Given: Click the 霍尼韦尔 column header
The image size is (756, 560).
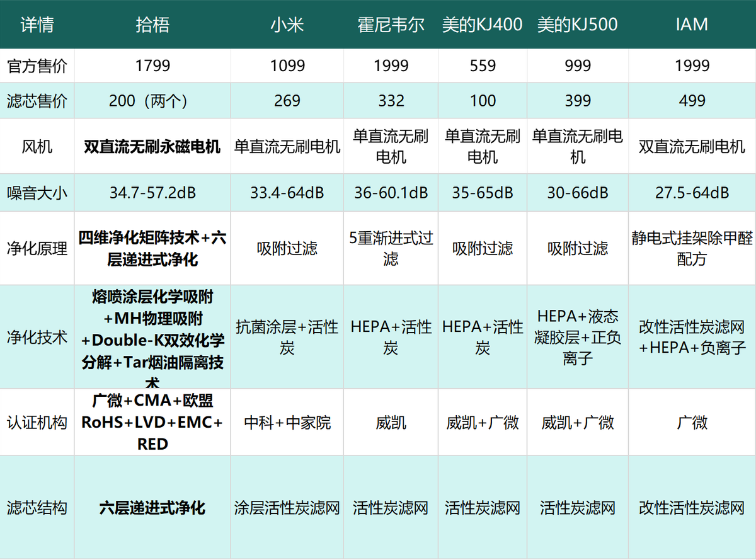Looking at the screenshot, I should (391, 25).
